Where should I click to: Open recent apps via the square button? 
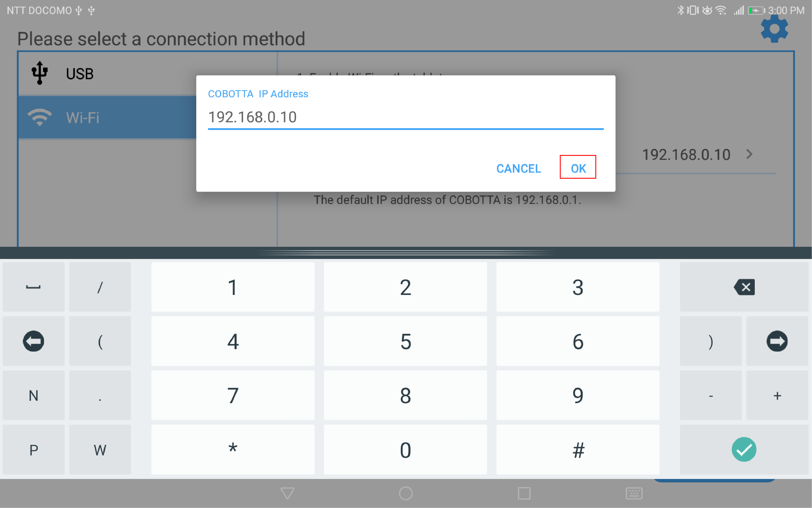[x=524, y=493]
